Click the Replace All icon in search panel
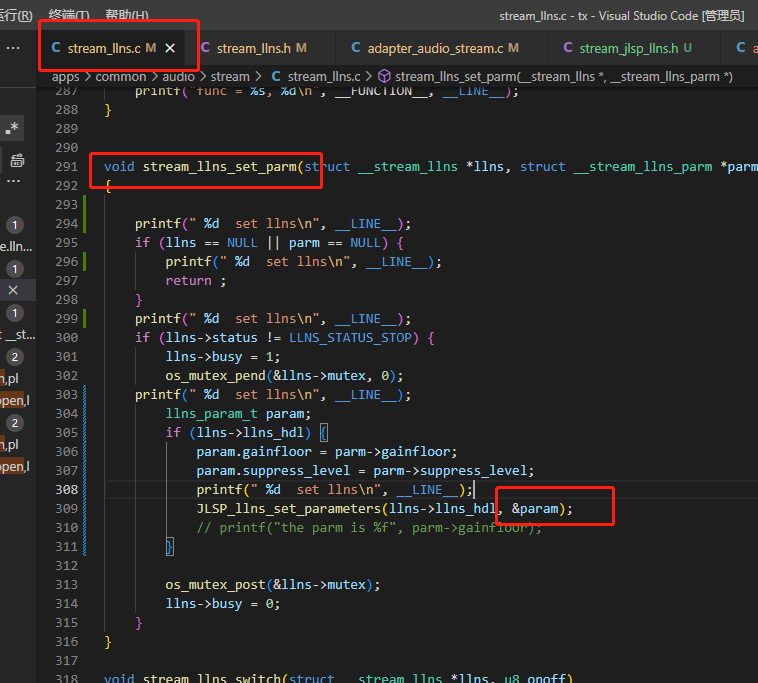The height and width of the screenshot is (683, 758). [17, 160]
